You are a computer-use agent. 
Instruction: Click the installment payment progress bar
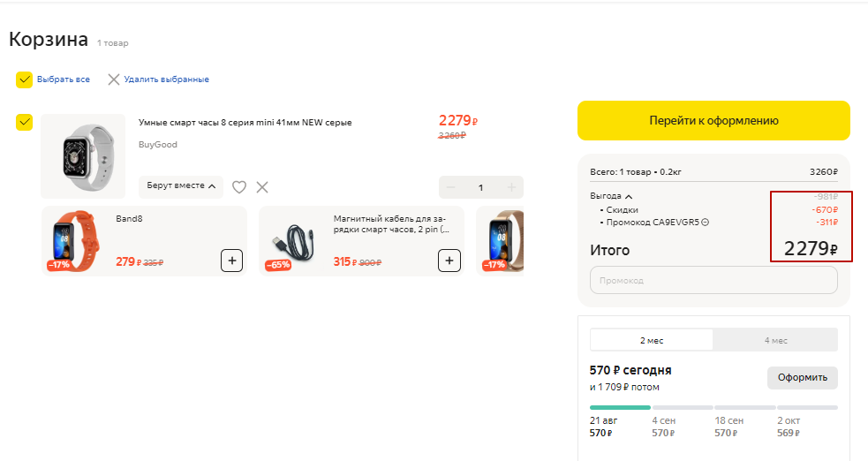pyautogui.click(x=713, y=407)
